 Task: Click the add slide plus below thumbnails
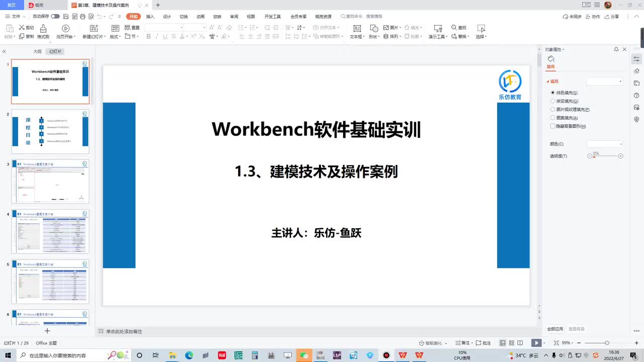pyautogui.click(x=47, y=331)
